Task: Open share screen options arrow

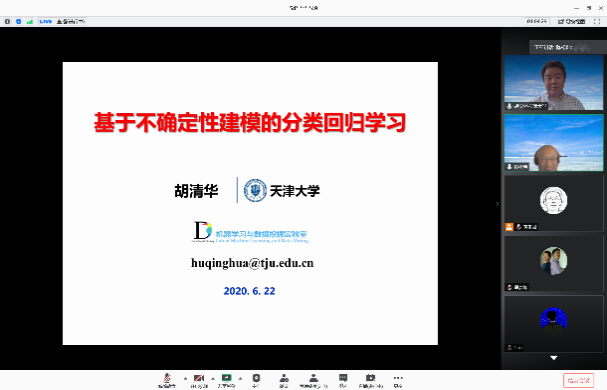Action: [x=240, y=378]
